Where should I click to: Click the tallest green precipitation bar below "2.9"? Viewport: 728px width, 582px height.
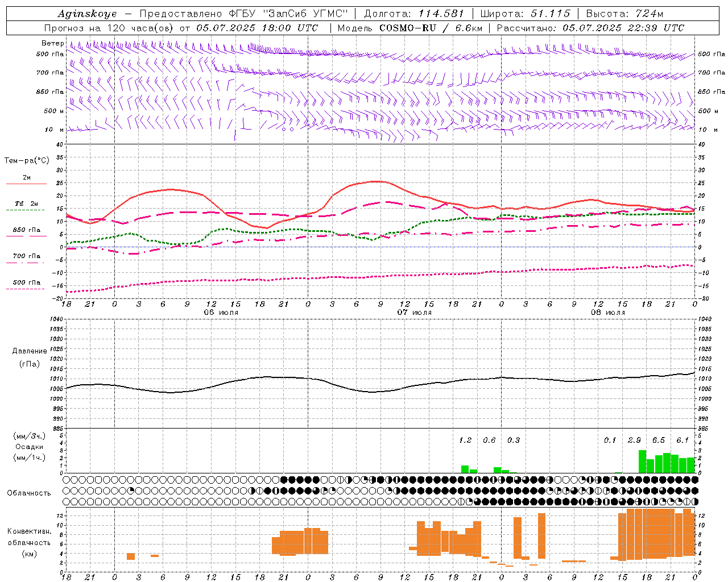pos(643,462)
